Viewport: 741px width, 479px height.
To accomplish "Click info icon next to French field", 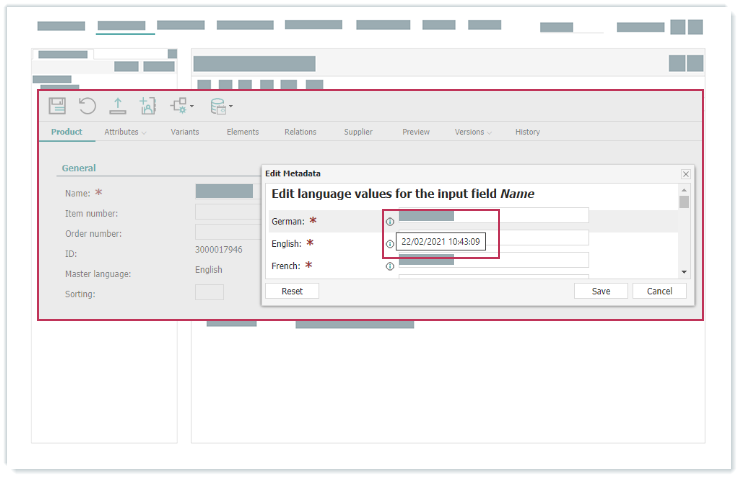I will point(390,266).
